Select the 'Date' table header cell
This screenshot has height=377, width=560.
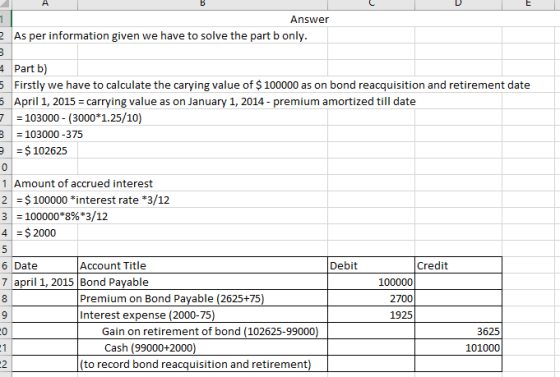[x=45, y=265]
